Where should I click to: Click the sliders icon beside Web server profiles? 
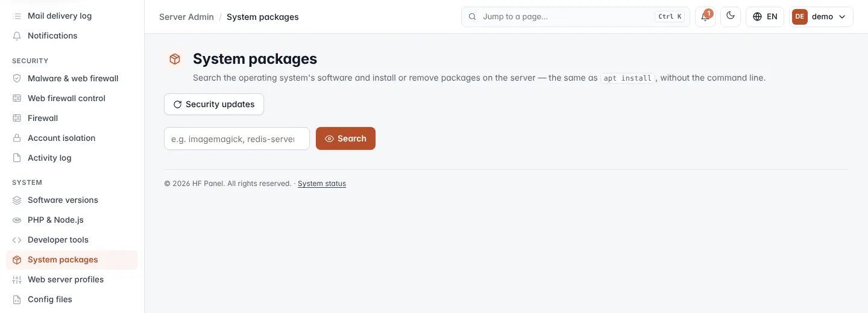click(x=17, y=279)
